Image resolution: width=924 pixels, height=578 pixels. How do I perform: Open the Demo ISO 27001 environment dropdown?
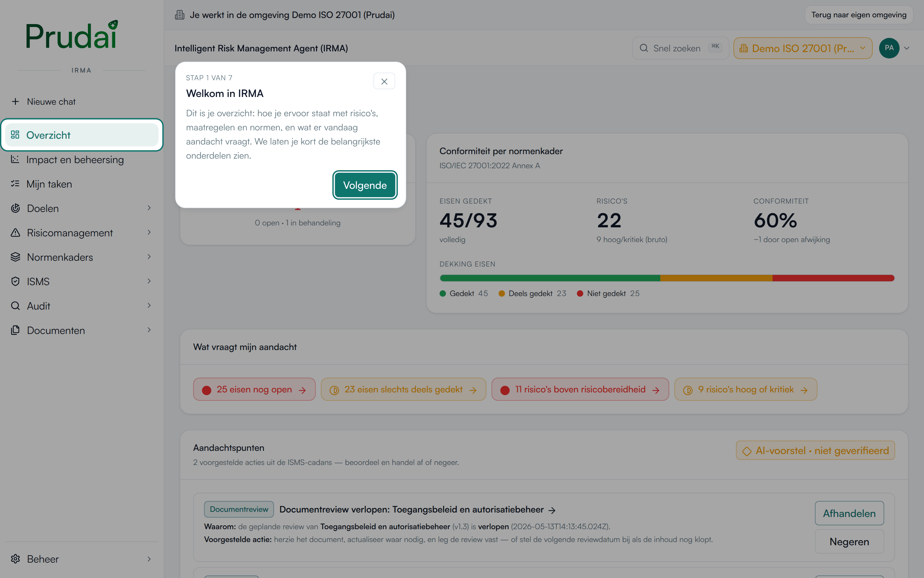click(803, 48)
